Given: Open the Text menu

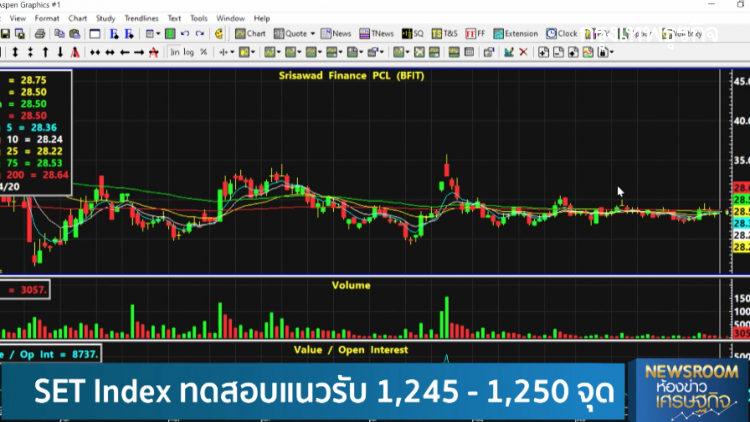Looking at the screenshot, I should coord(174,18).
